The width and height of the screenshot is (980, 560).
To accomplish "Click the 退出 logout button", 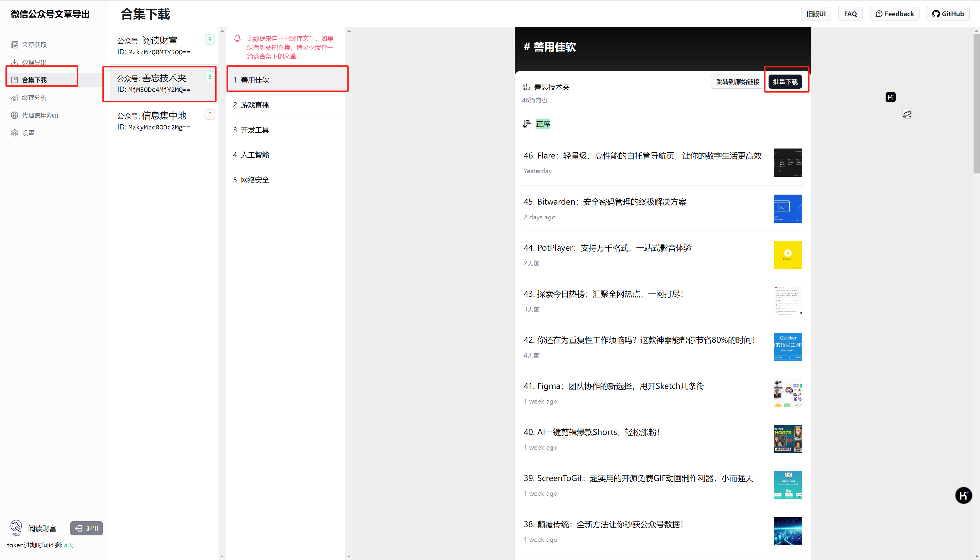I will [x=86, y=529].
